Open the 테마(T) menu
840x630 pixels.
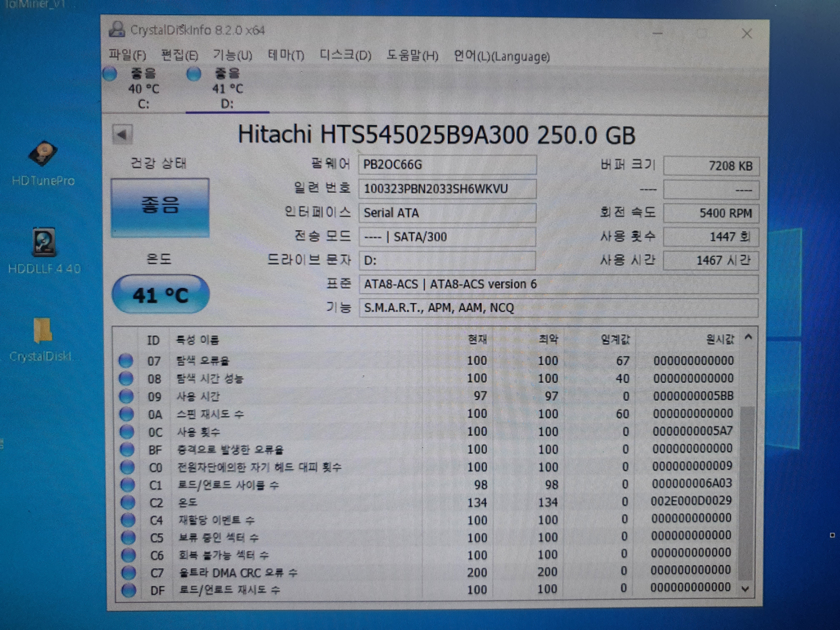pos(286,55)
